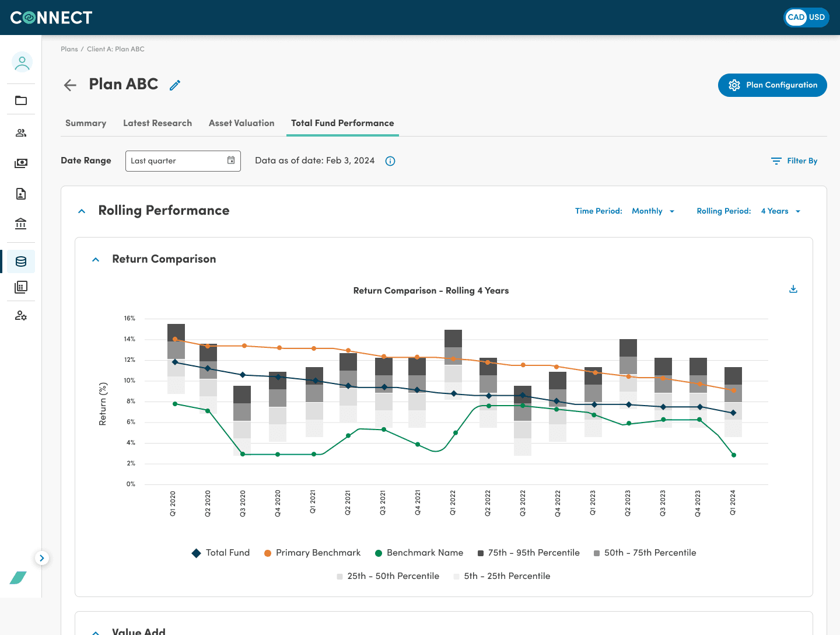This screenshot has height=635, width=840.
Task: Click the info icon next to data date
Action: tap(390, 161)
